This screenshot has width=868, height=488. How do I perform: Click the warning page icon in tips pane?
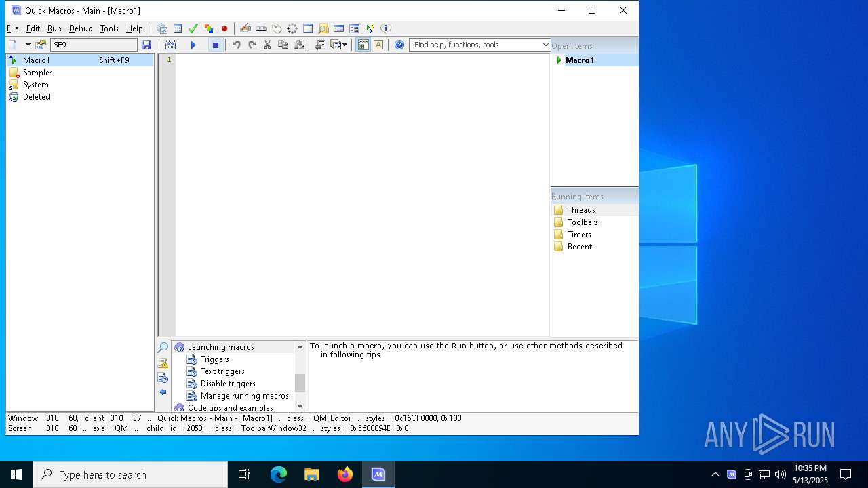[163, 363]
